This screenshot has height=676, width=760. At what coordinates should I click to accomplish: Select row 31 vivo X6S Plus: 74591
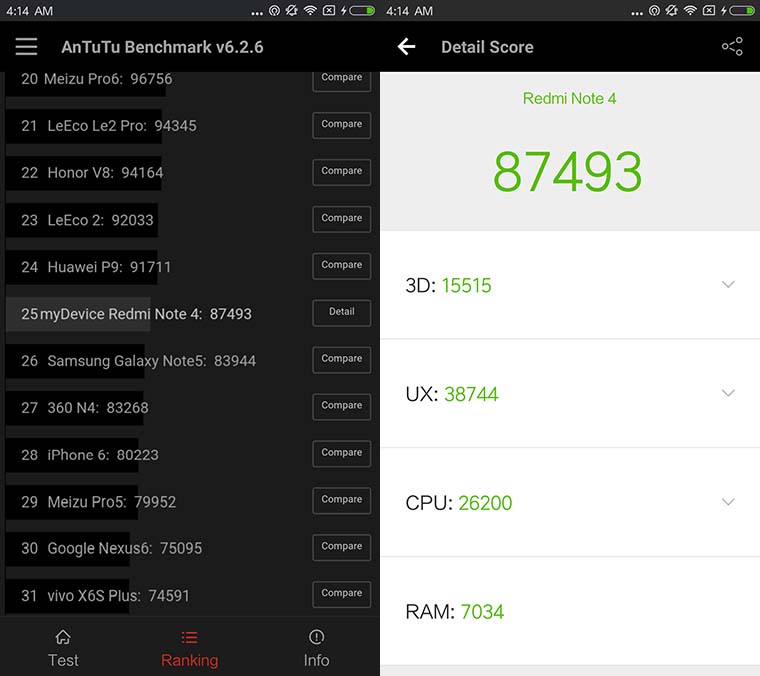189,596
